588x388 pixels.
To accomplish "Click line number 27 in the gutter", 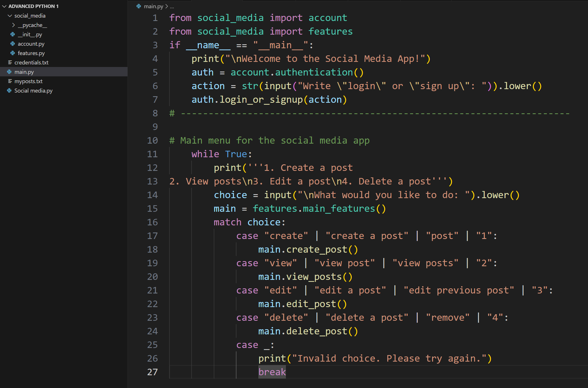I will [x=152, y=372].
